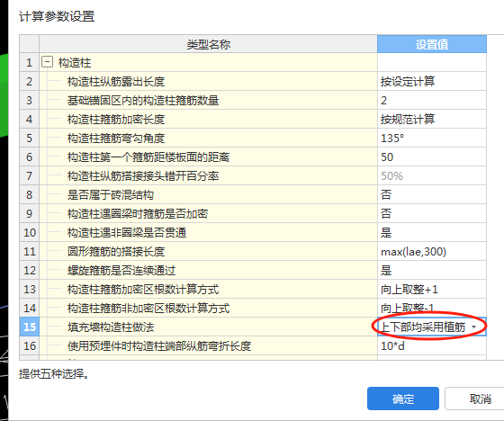Open the 填充墙构造柱做法 dropdown arrow
Image resolution: width=504 pixels, height=421 pixels.
tap(473, 327)
